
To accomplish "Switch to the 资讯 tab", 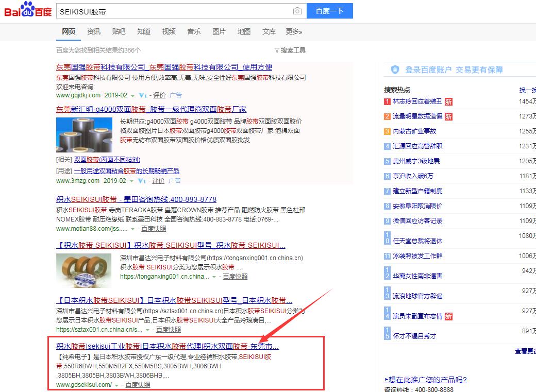I will [94, 31].
